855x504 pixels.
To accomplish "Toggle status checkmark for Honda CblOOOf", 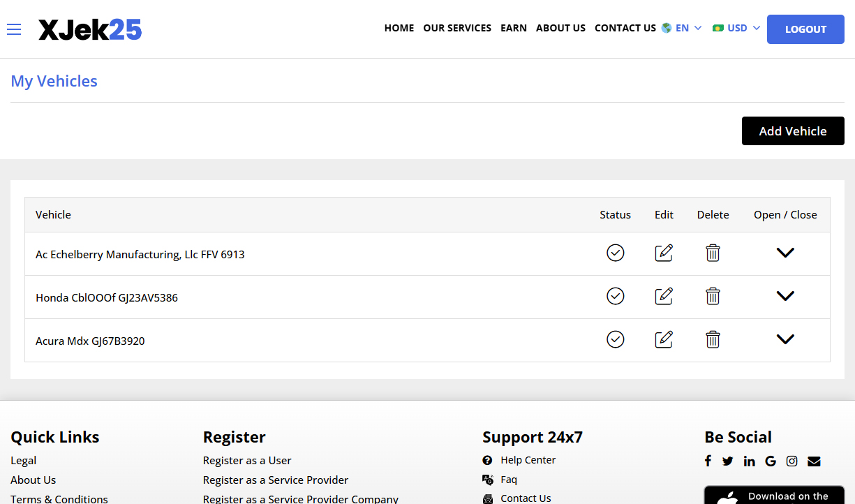I will [615, 296].
